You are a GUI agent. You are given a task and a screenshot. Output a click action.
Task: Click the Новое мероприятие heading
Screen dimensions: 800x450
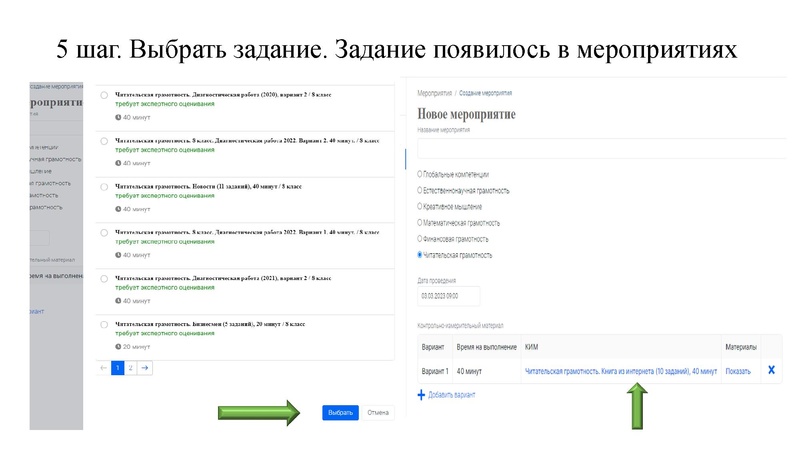pyautogui.click(x=466, y=114)
